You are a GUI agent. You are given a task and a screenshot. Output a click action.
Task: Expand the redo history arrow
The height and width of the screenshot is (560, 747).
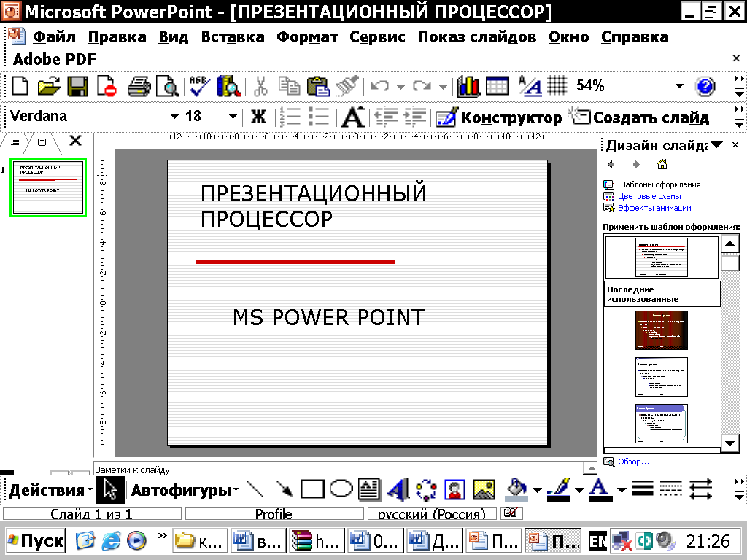click(443, 87)
